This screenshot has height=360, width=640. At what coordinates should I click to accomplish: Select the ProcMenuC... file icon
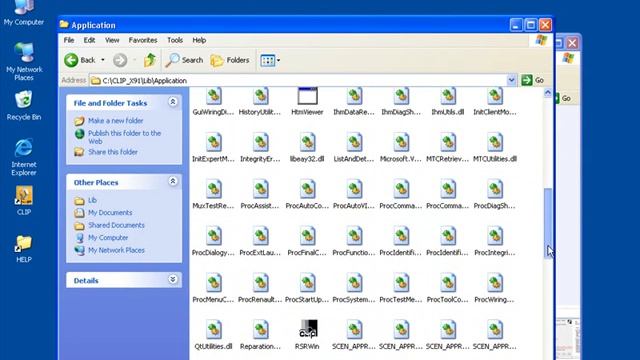point(213,283)
